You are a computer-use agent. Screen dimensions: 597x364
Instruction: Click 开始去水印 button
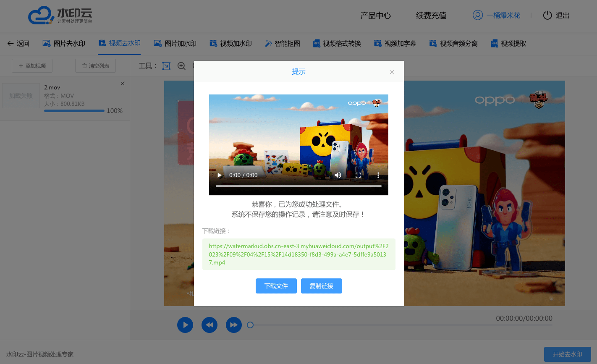pos(568,354)
